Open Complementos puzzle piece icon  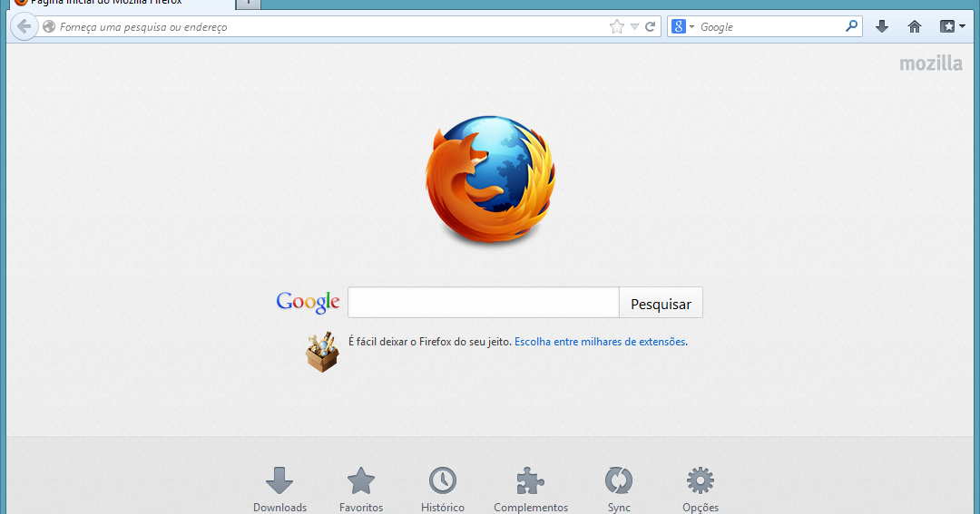pyautogui.click(x=531, y=490)
